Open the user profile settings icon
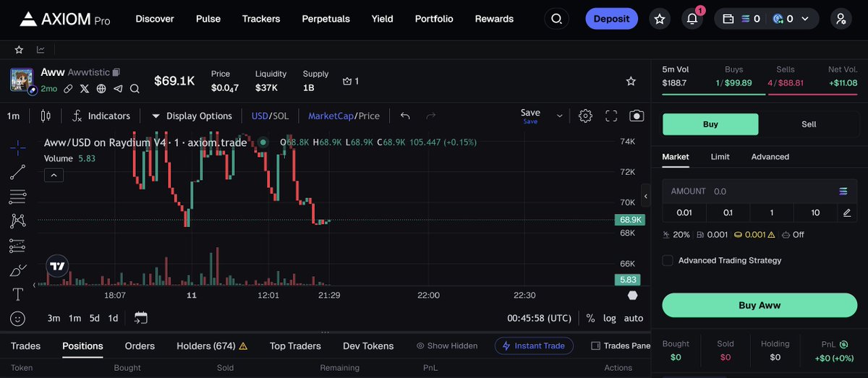The width and height of the screenshot is (868, 378). (x=841, y=19)
